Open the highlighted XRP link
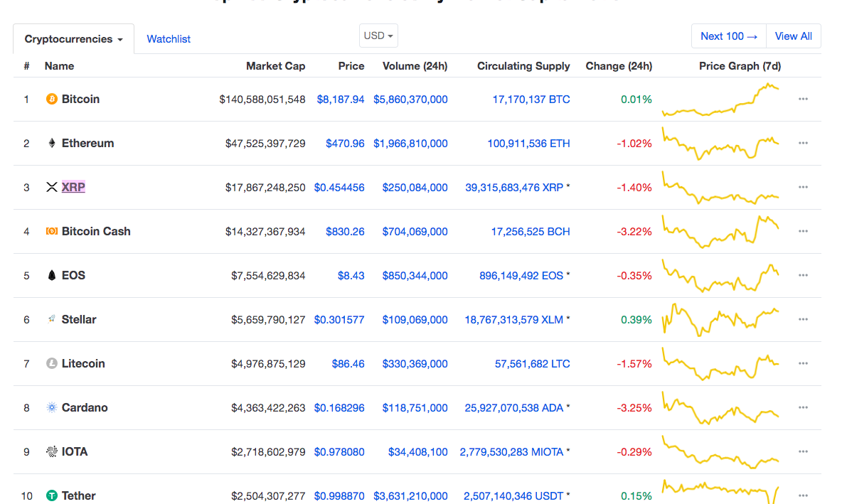Viewport: 847px width, 504px height. coord(73,187)
